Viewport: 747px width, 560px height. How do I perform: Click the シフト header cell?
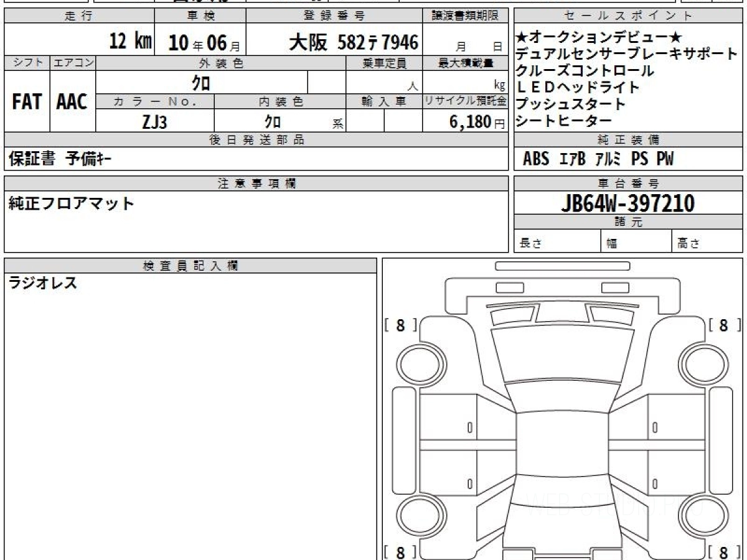[x=27, y=63]
